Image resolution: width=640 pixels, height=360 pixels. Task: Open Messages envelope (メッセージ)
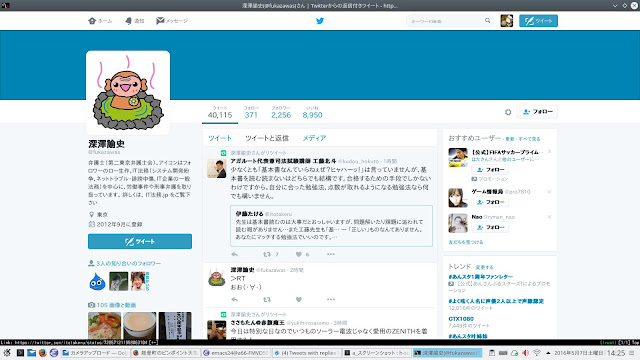coord(172,21)
